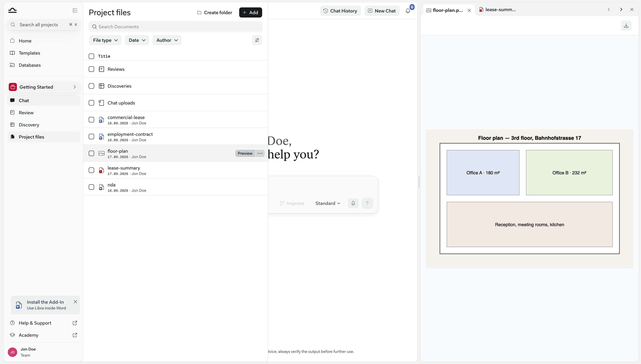641x364 pixels.
Task: Collapse the sidebar with the panel icon
Action: (x=75, y=10)
